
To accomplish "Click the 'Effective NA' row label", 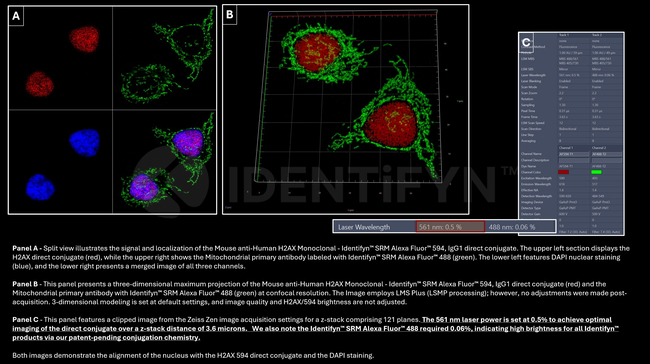I will coord(529,190).
